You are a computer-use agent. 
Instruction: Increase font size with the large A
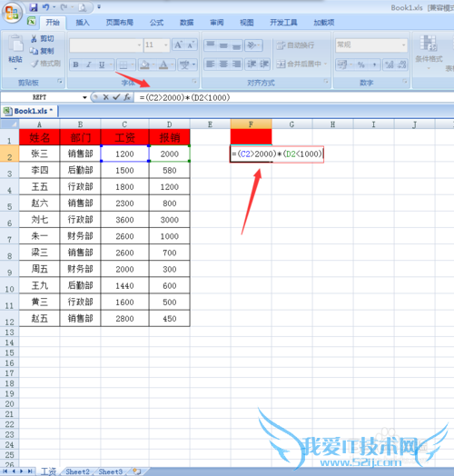pos(178,45)
